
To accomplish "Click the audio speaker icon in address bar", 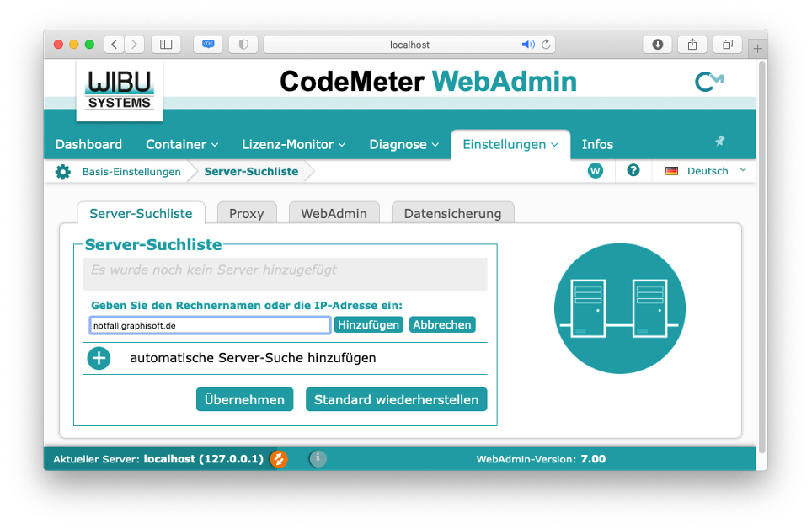I will [527, 45].
